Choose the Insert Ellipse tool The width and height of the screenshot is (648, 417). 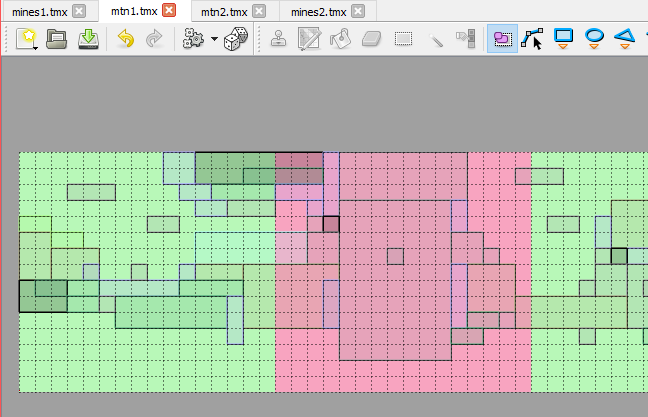(x=594, y=39)
